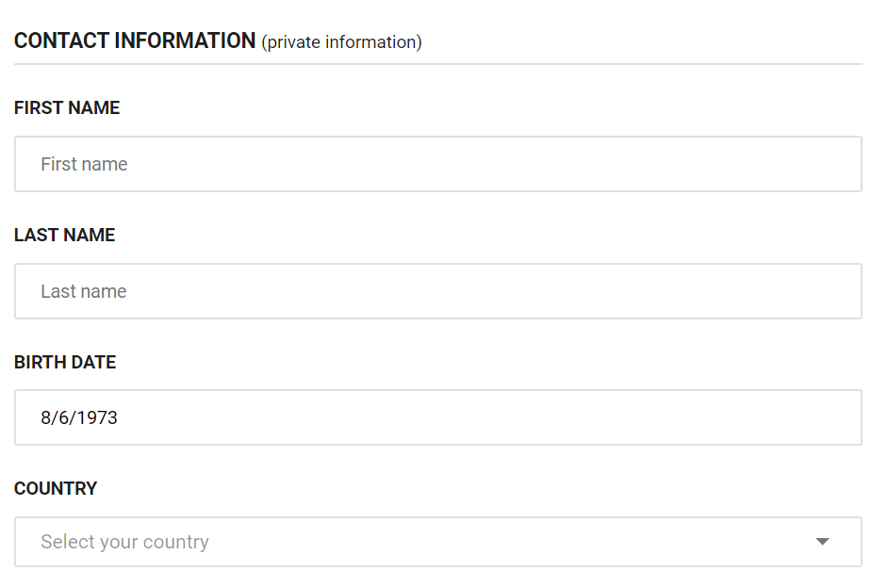
Task: Click the 8/6/1973 date value
Action: click(x=79, y=417)
